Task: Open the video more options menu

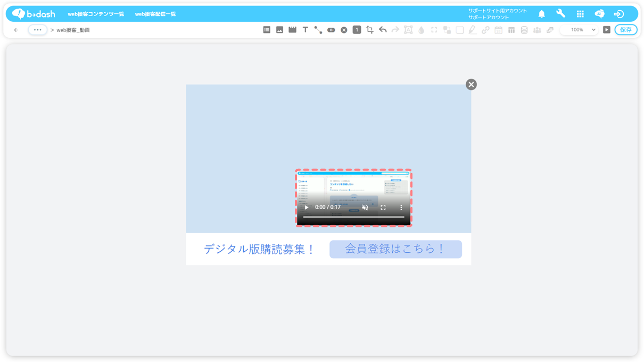Action: point(401,208)
